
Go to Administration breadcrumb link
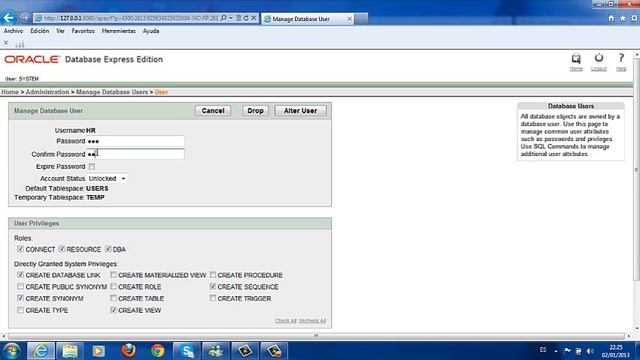tap(47, 92)
